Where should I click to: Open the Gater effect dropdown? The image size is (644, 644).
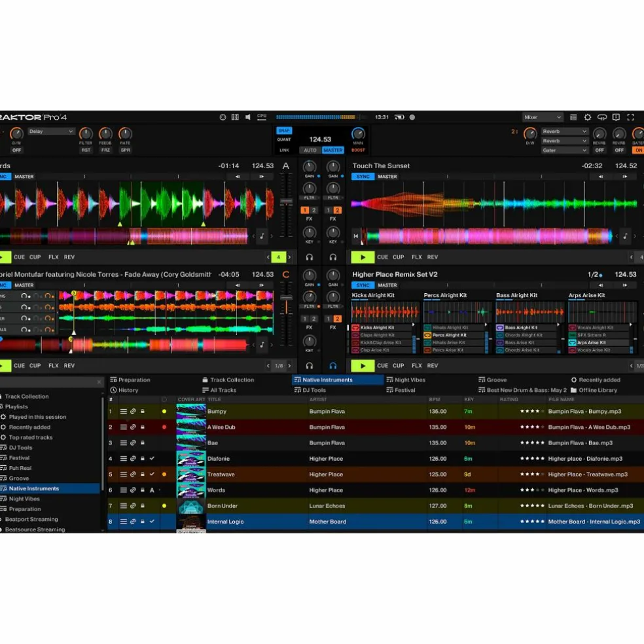tap(565, 151)
